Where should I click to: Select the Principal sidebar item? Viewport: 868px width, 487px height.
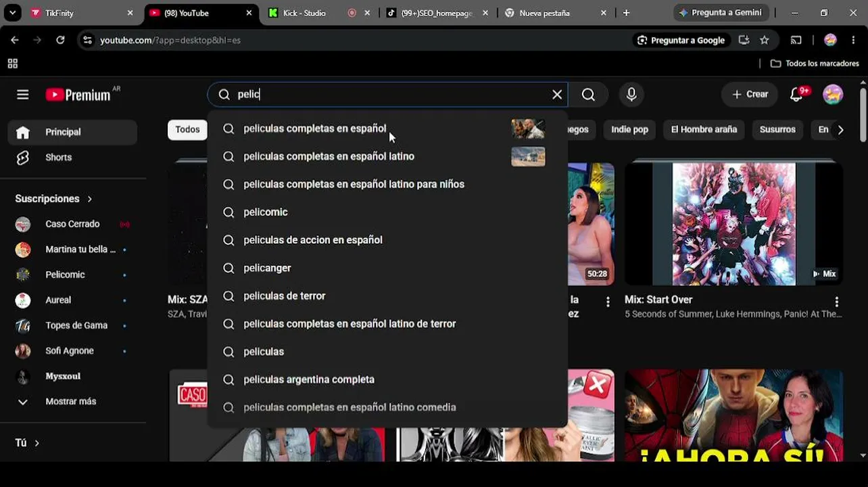[72, 132]
